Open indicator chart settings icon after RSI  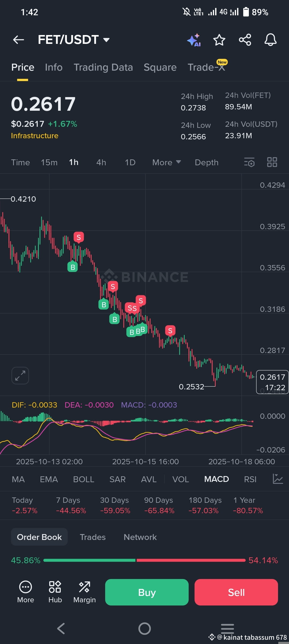[278, 479]
